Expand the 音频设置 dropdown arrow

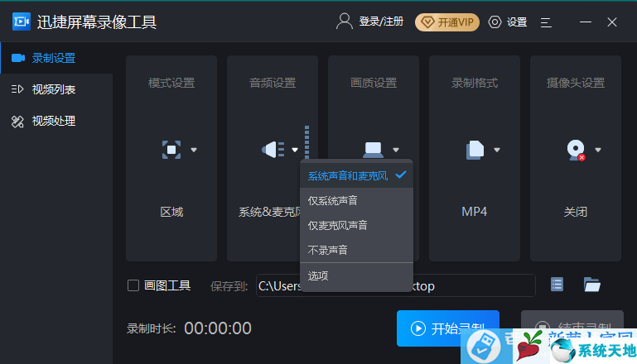pyautogui.click(x=295, y=150)
